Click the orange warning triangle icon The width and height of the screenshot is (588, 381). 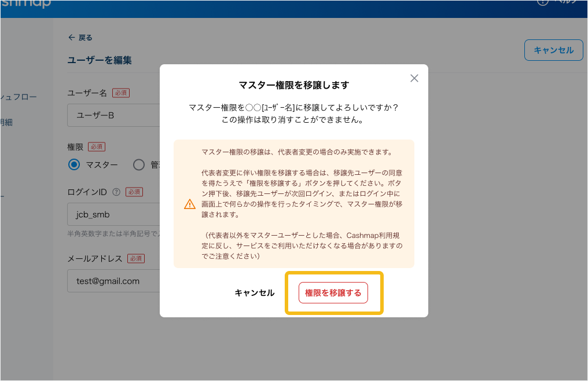(x=189, y=204)
